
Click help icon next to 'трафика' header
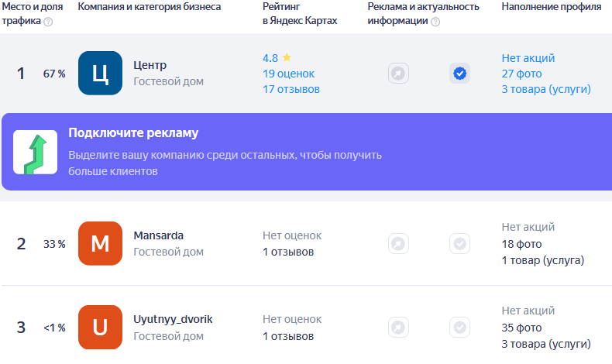(48, 22)
